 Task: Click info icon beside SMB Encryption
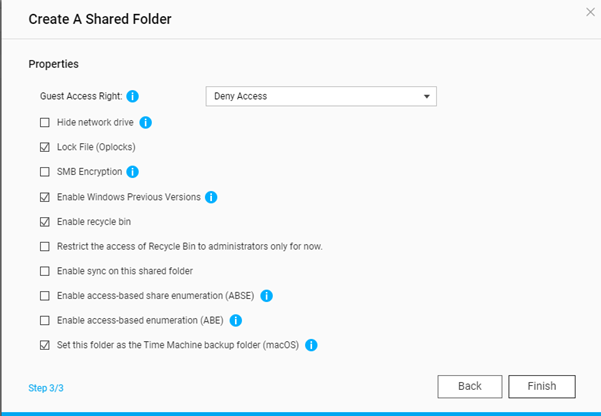tap(132, 172)
